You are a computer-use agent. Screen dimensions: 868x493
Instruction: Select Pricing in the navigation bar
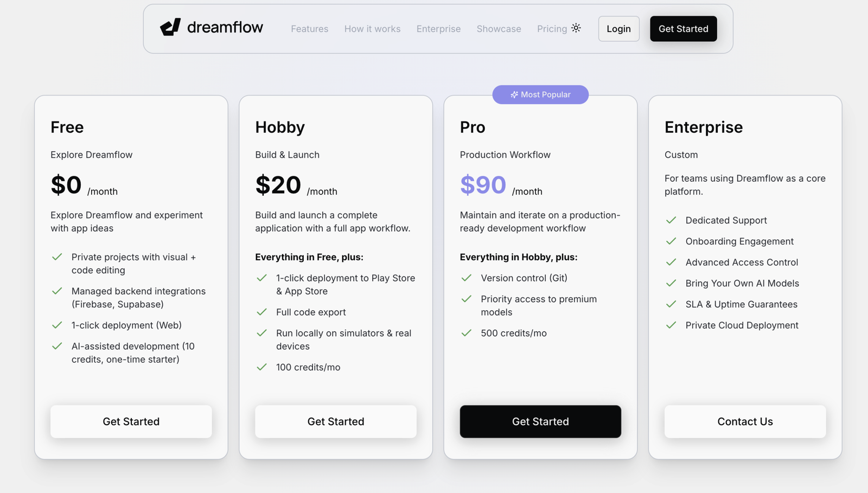click(x=552, y=29)
